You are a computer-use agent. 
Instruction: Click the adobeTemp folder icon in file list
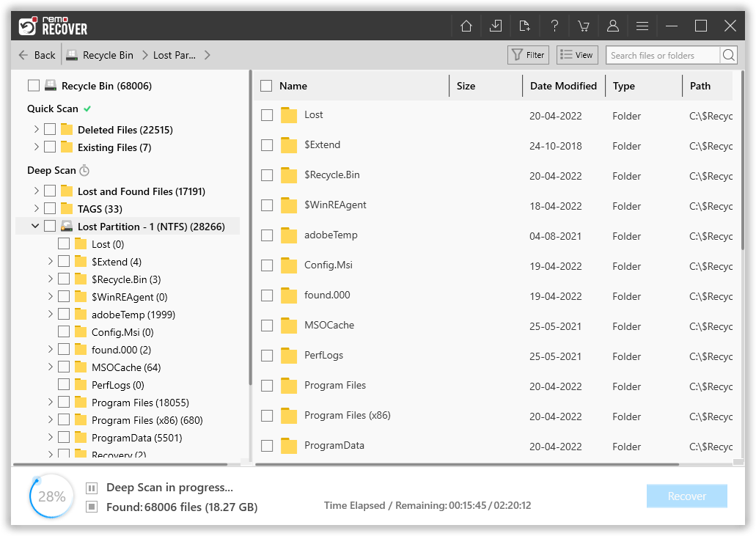[289, 235]
